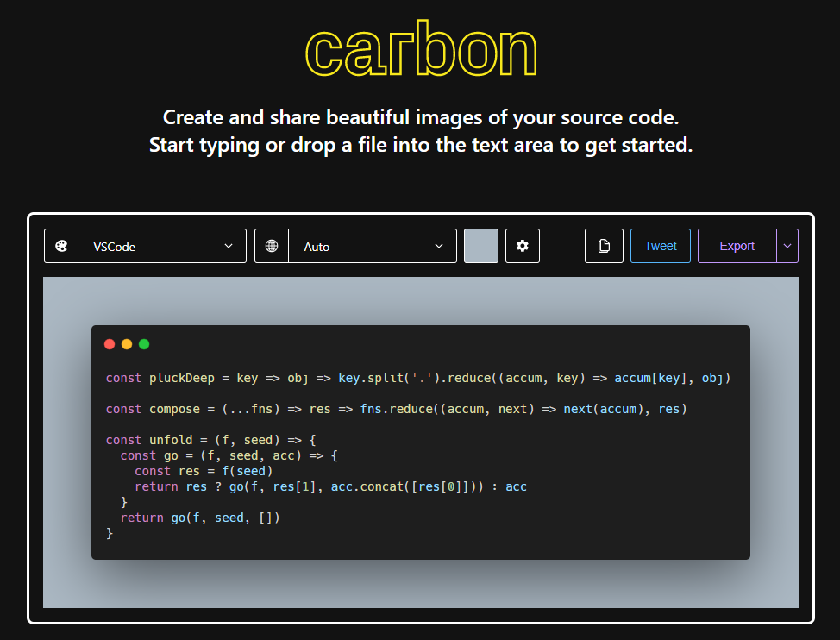Click the 'return go(f, seed, [])' line
This screenshot has height=640, width=840.
pyautogui.click(x=200, y=518)
